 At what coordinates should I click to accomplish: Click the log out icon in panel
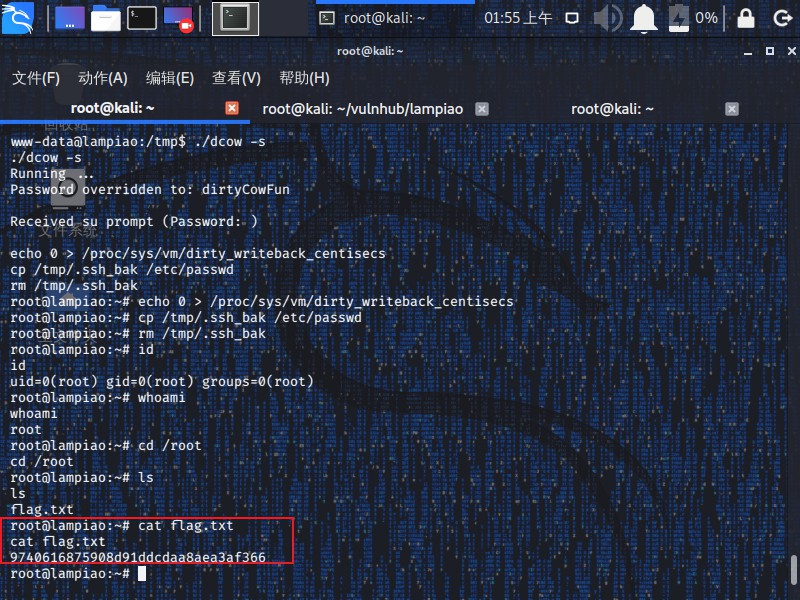(782, 19)
